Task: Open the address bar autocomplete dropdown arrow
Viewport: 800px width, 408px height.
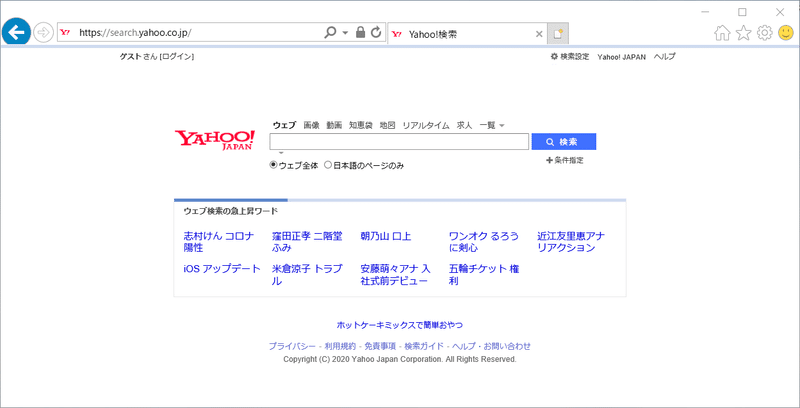Action: tap(345, 33)
